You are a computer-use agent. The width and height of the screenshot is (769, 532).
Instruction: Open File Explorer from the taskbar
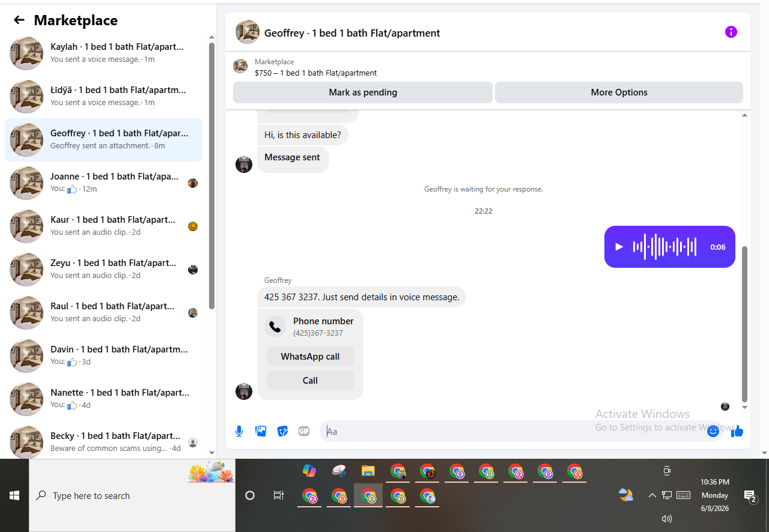tap(368, 471)
